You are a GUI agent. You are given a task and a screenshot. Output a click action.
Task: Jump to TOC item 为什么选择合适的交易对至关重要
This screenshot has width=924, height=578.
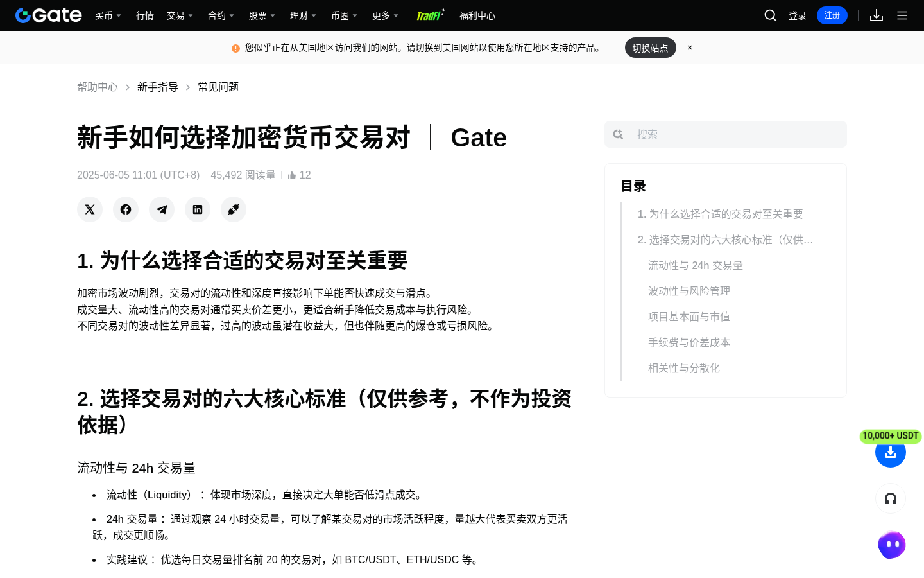coord(721,214)
